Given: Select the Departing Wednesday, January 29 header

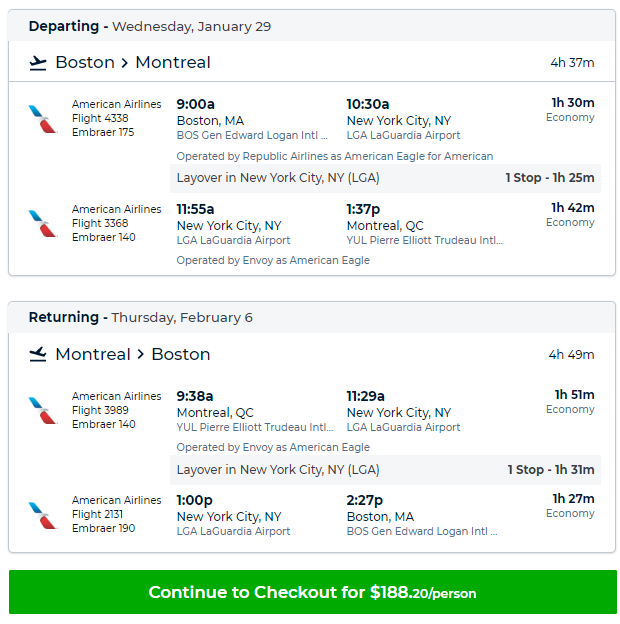Looking at the screenshot, I should [312, 26].
